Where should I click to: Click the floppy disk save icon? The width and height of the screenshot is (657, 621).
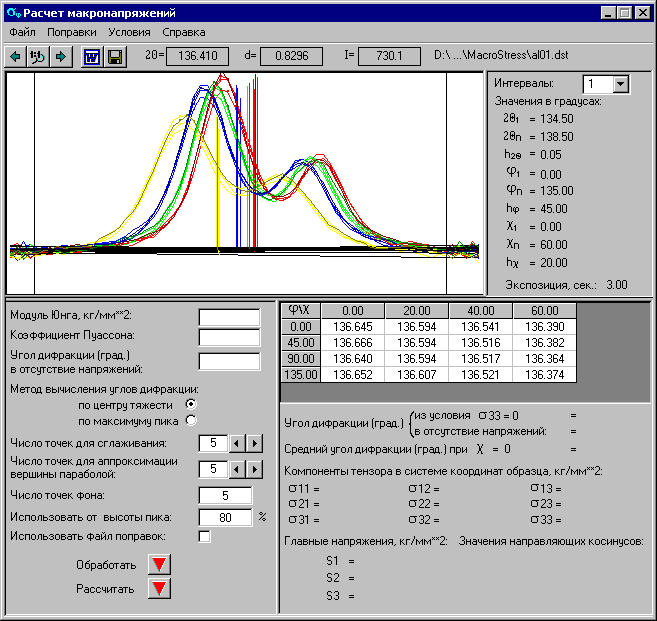point(115,56)
